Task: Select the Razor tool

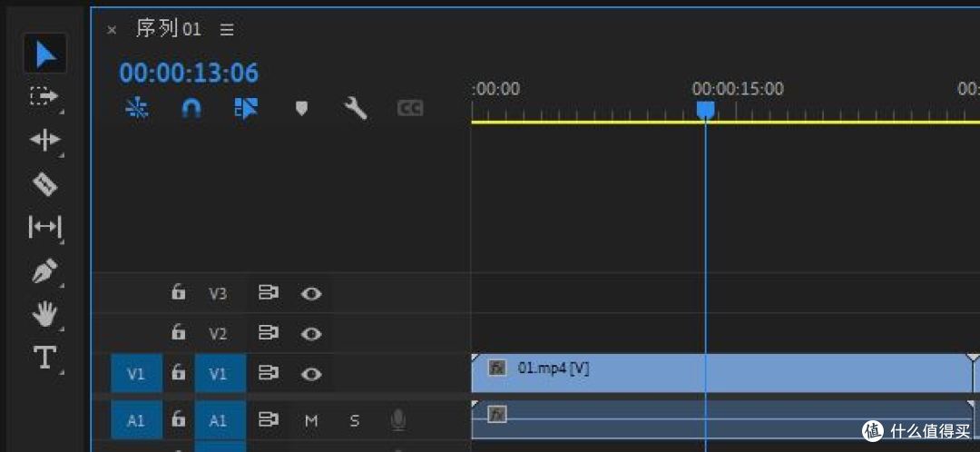Action: (45, 185)
